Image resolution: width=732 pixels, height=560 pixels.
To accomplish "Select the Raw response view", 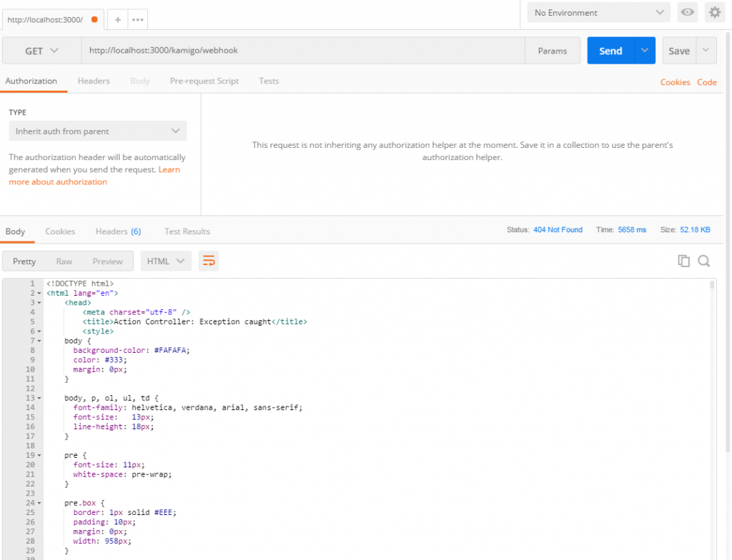I will click(x=64, y=261).
